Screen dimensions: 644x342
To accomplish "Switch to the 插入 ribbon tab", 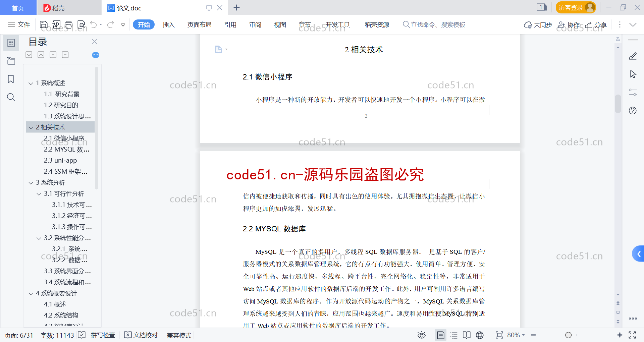I will [168, 24].
